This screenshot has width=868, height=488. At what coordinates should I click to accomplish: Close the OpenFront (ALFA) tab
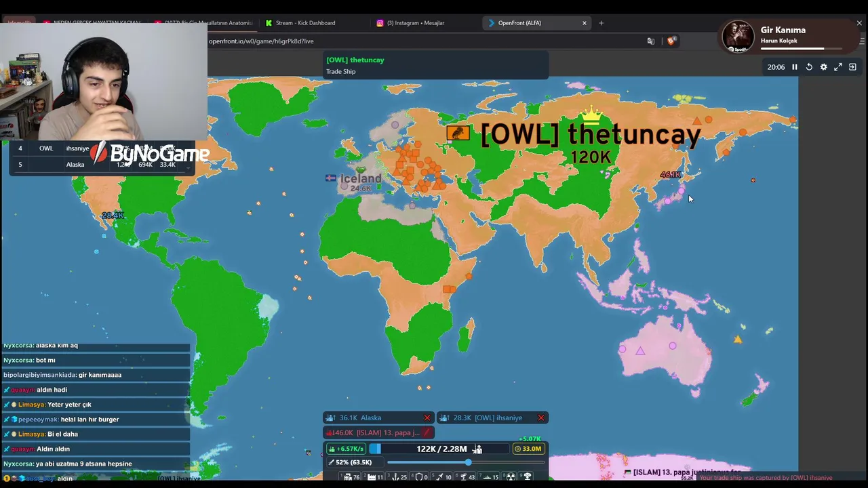coord(584,23)
